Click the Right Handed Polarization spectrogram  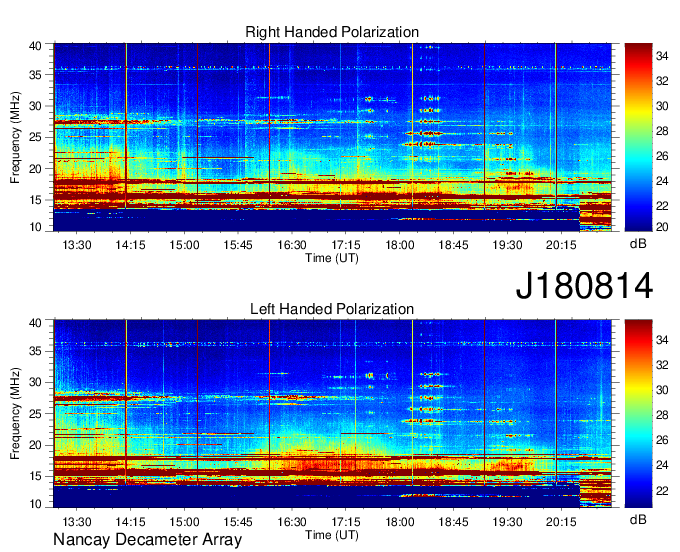coord(333,137)
